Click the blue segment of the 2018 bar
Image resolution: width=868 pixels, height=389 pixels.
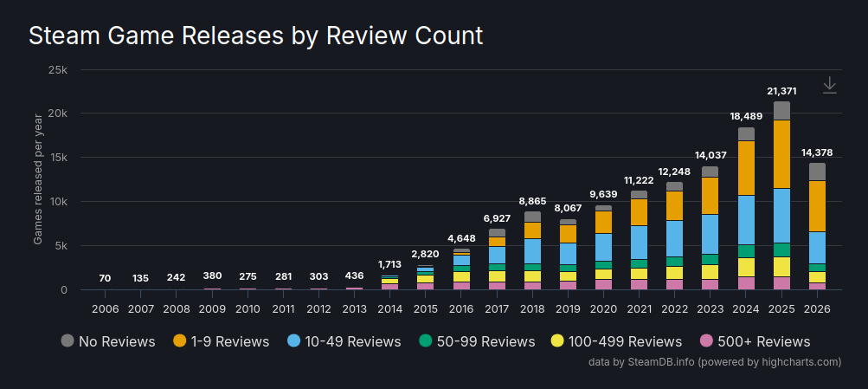click(532, 251)
